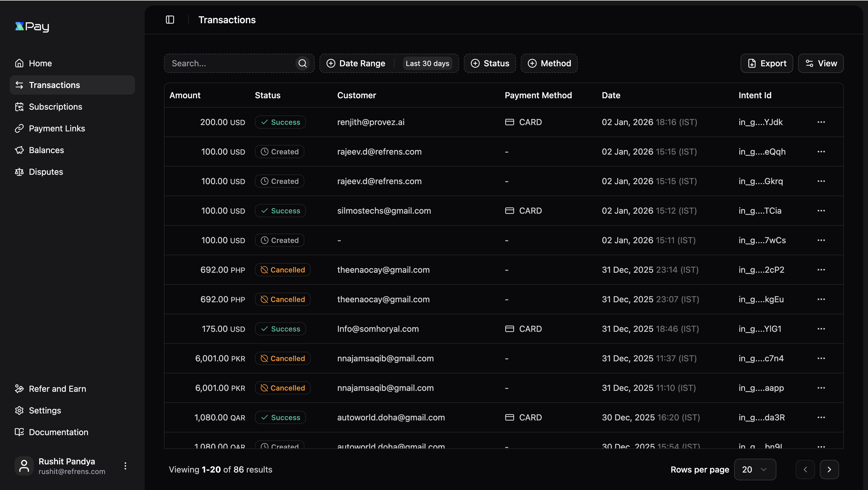The width and height of the screenshot is (868, 490).
Task: Open the Subscriptions section
Action: 55,106
